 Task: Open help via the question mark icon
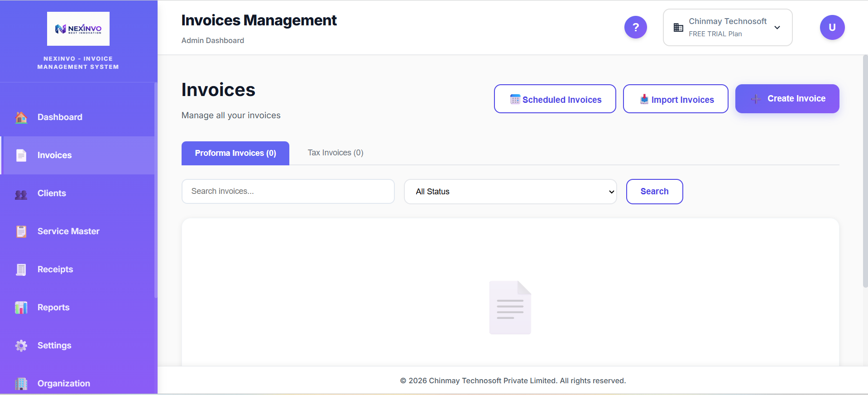(636, 27)
